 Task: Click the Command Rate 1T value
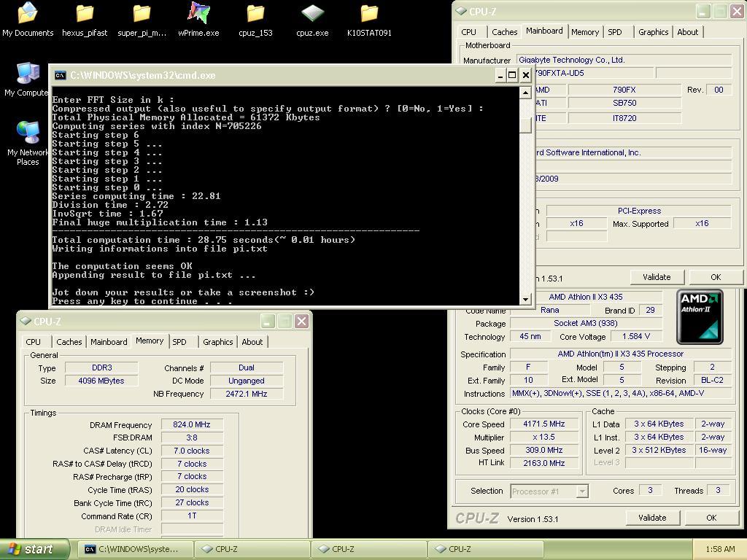[x=192, y=516]
